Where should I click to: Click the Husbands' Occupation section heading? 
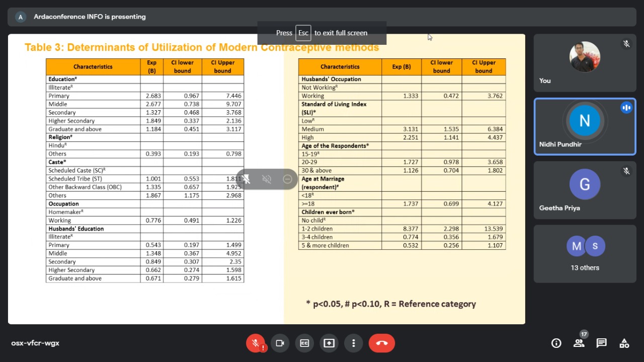pos(331,79)
